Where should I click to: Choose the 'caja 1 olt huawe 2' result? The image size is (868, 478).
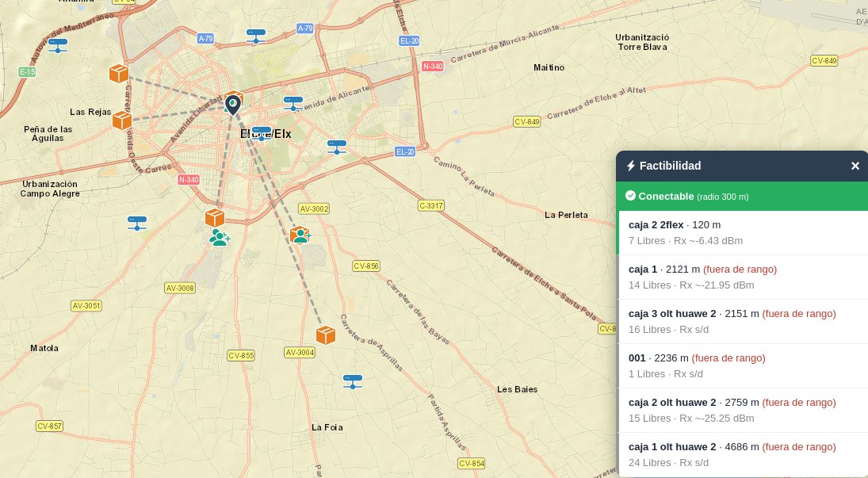[x=742, y=454]
